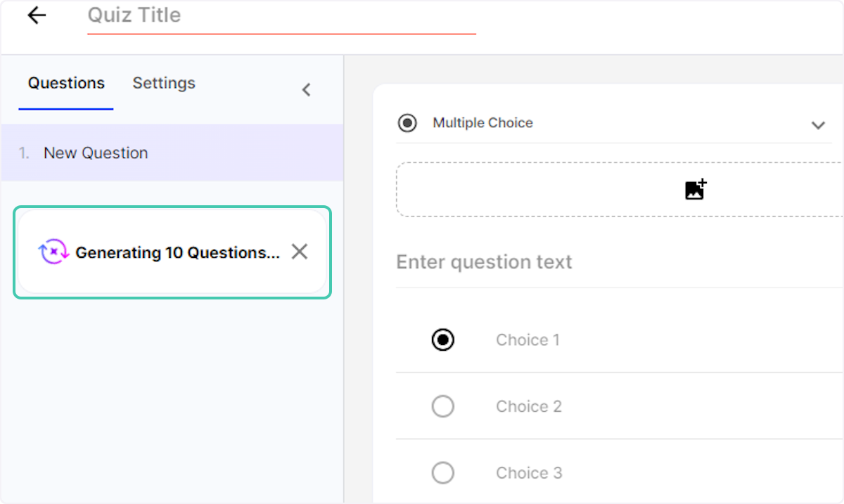Open the image upload area for the question
844x504 pixels.
618,189
